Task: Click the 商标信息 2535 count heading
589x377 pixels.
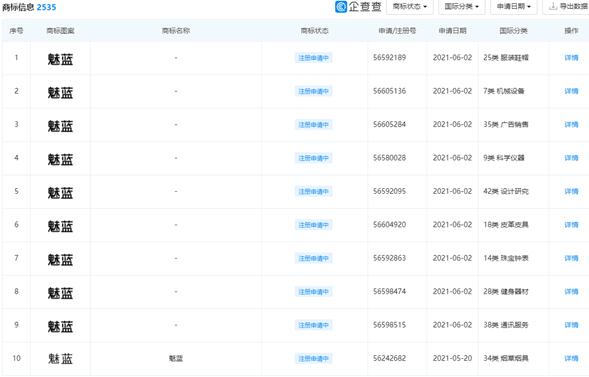Action: 29,7
